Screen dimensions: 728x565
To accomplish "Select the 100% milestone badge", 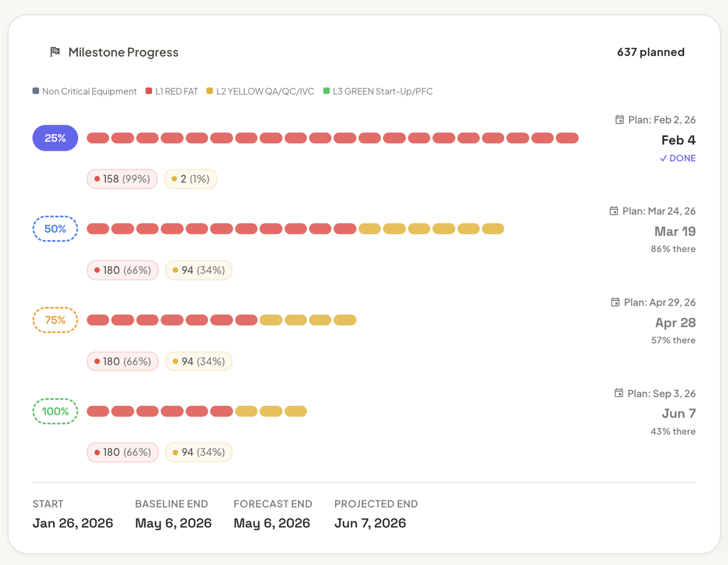I will click(x=55, y=411).
